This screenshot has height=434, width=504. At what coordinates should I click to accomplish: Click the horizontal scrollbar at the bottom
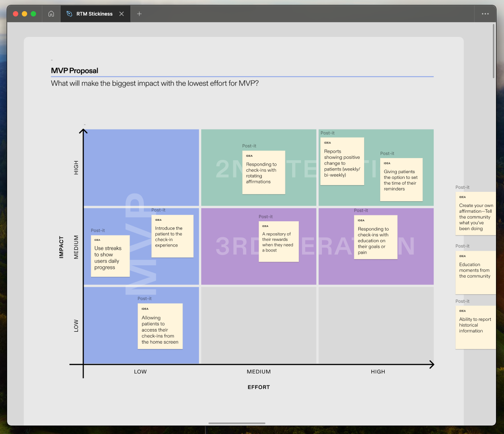point(236,423)
